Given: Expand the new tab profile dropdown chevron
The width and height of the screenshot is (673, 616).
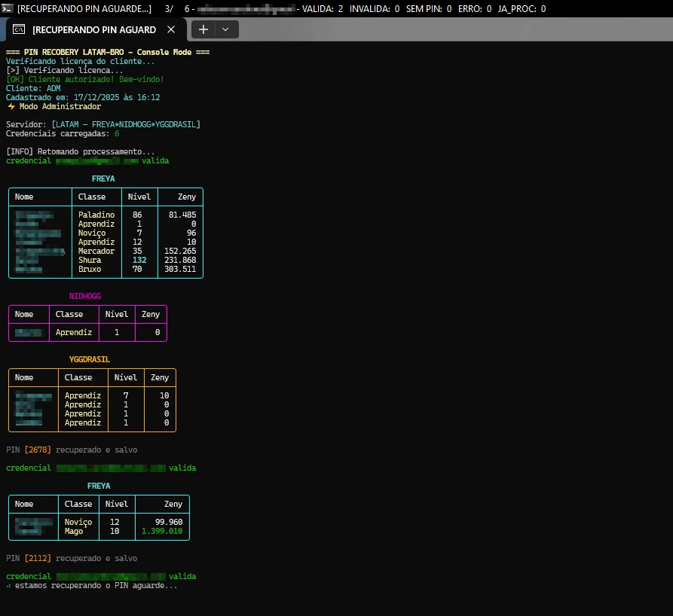Looking at the screenshot, I should 225,29.
